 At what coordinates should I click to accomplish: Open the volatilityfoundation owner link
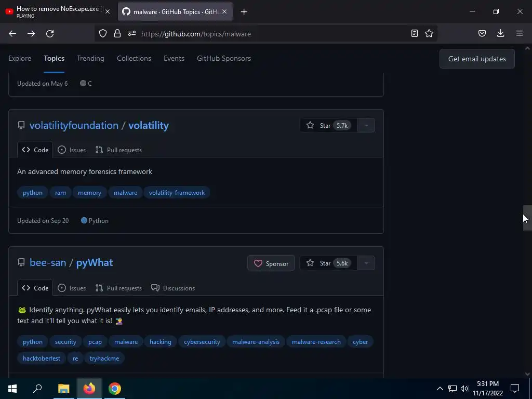click(74, 125)
